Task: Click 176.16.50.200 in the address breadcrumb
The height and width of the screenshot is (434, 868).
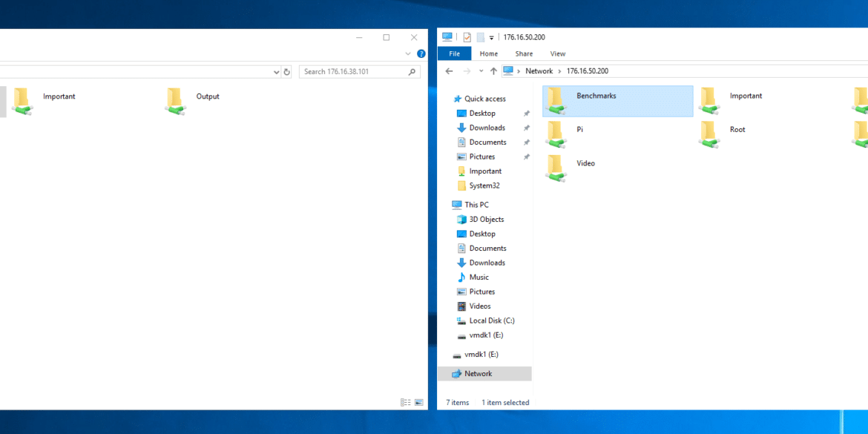Action: (588, 71)
